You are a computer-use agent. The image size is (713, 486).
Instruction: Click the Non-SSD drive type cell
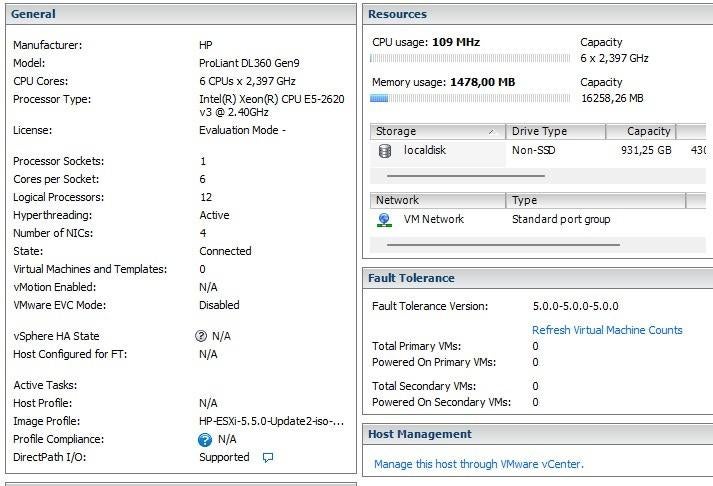[533, 150]
